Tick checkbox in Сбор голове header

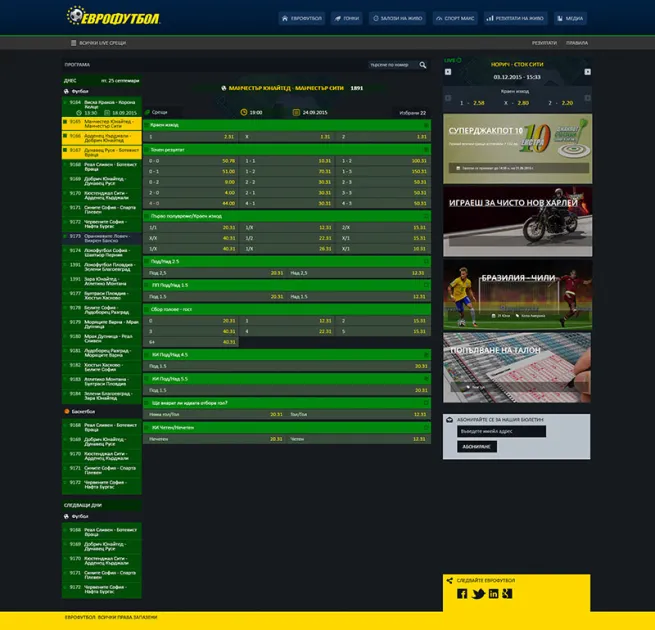click(147, 310)
